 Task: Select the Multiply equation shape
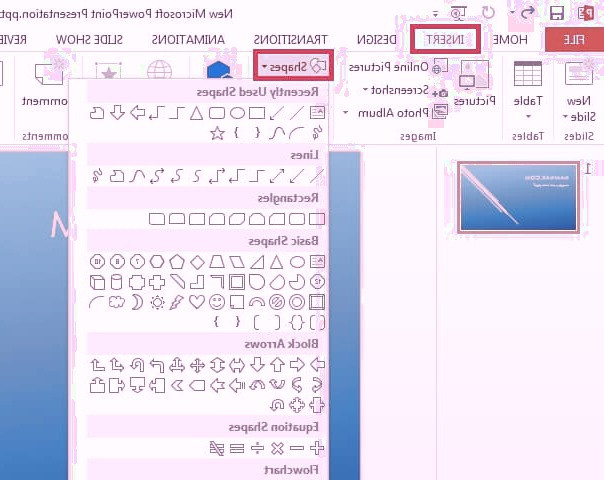[x=278, y=447]
